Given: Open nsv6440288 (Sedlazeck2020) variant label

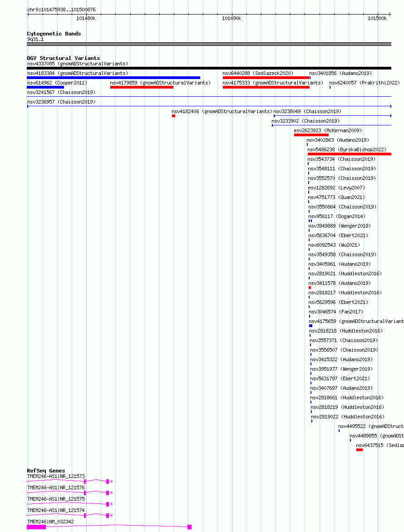Looking at the screenshot, I should 258,73.
